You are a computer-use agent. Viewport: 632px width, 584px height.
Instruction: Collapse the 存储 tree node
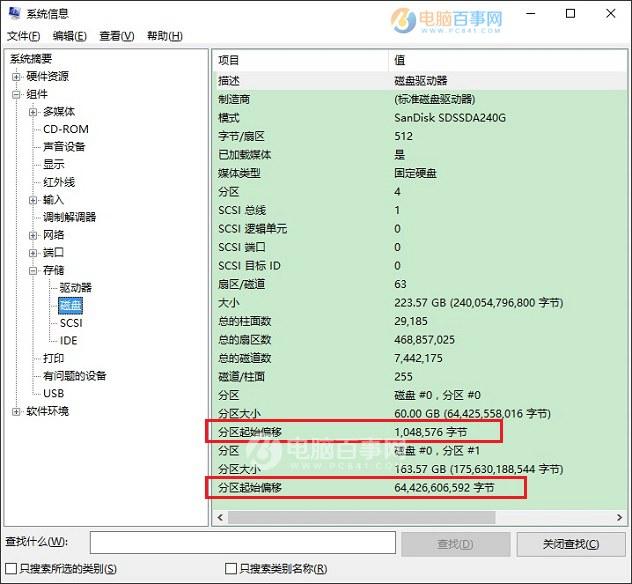[33, 270]
